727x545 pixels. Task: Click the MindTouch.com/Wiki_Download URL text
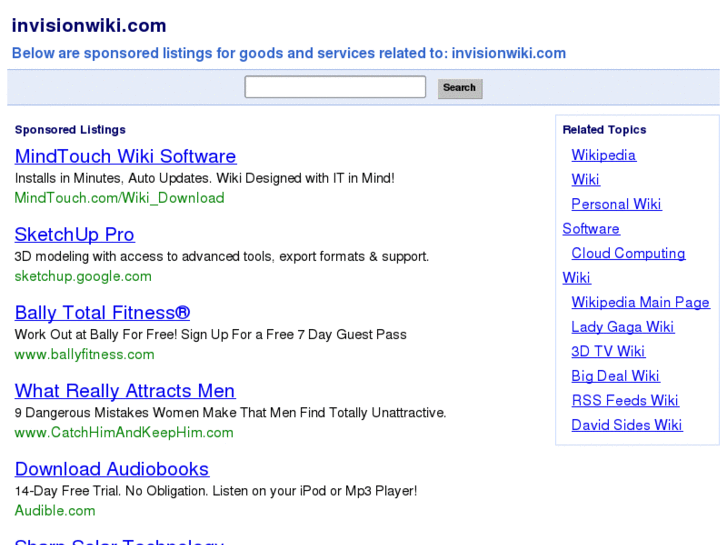coord(120,198)
